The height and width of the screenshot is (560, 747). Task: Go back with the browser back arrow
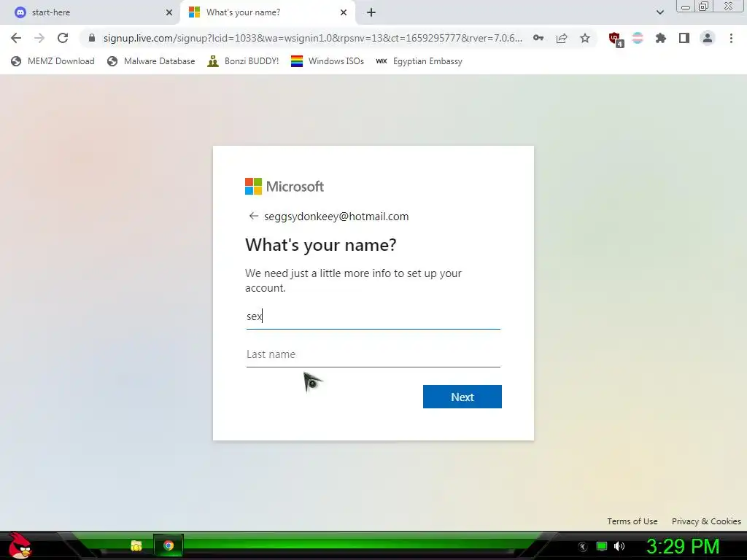click(x=16, y=38)
